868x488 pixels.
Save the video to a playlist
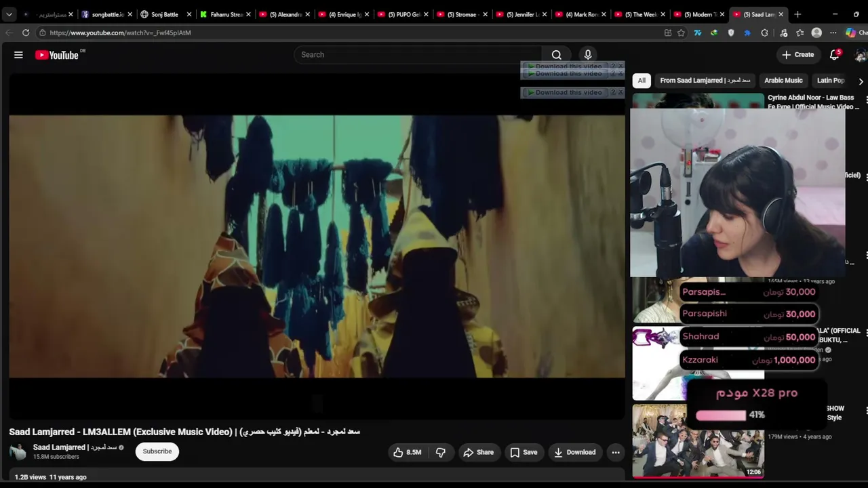coord(524,453)
